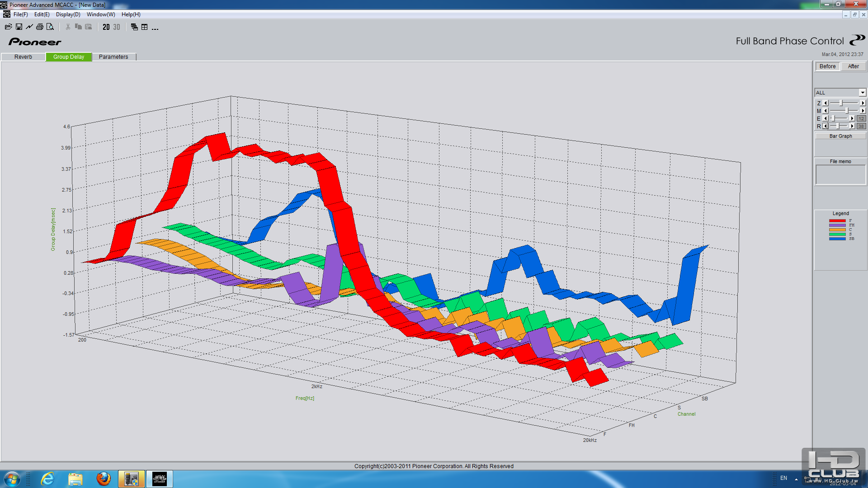
Task: Open Windows Explorer folder in taskbar
Action: [75, 479]
